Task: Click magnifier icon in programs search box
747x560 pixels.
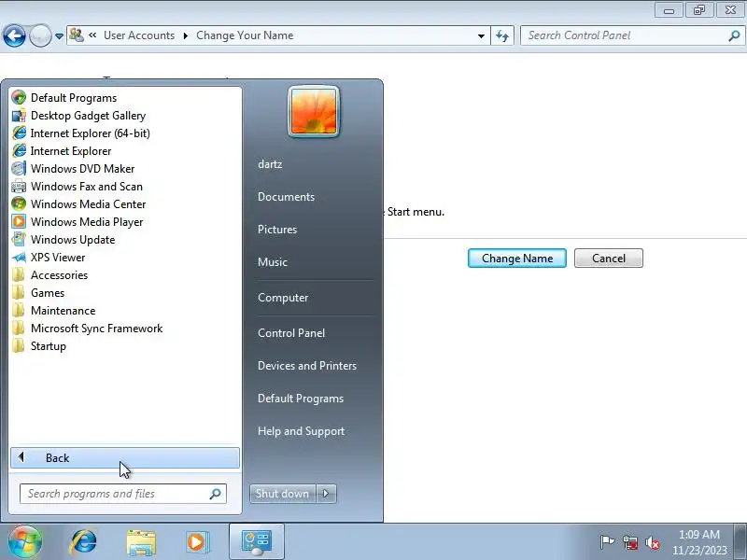Action: (216, 494)
